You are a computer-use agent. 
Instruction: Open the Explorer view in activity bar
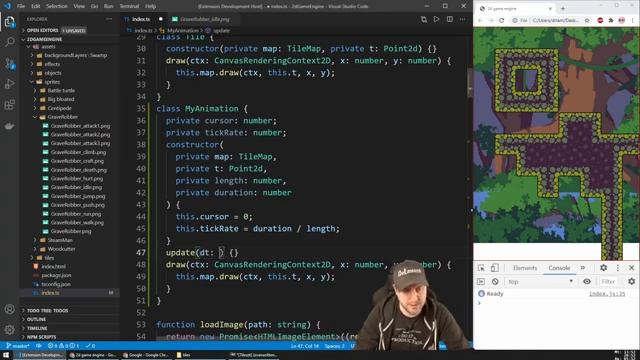(x=10, y=22)
